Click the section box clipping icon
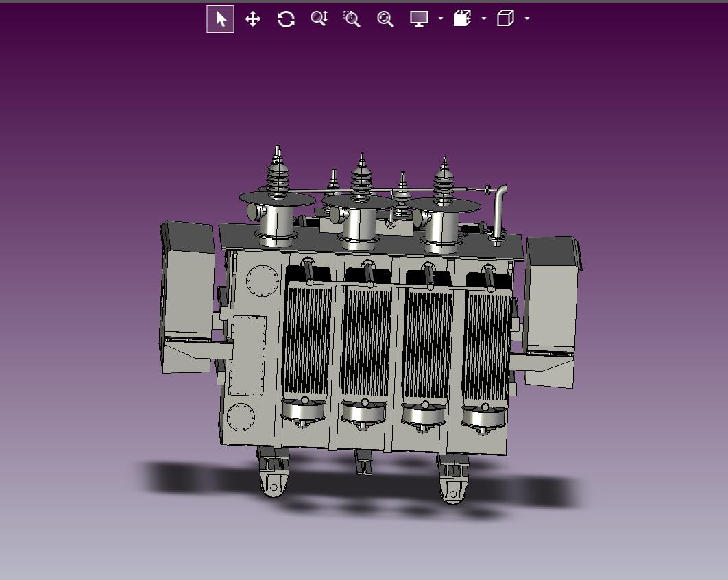728x580 pixels. tap(463, 19)
